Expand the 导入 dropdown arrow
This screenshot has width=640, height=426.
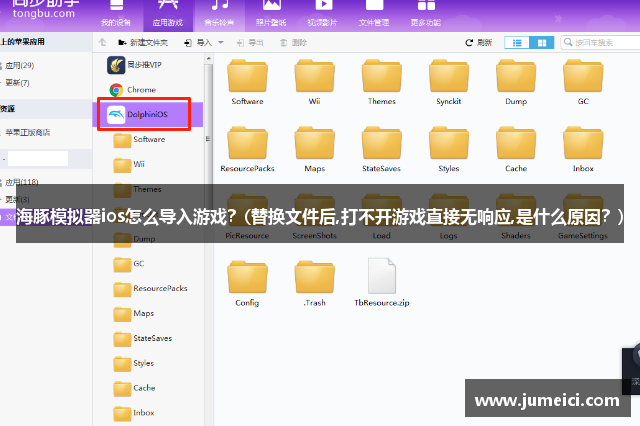221,42
